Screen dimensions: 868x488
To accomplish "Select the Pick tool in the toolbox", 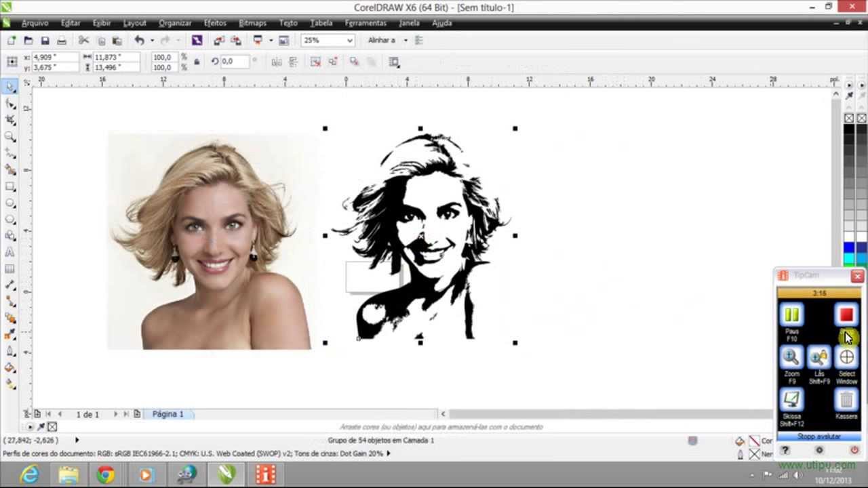I will (x=10, y=86).
